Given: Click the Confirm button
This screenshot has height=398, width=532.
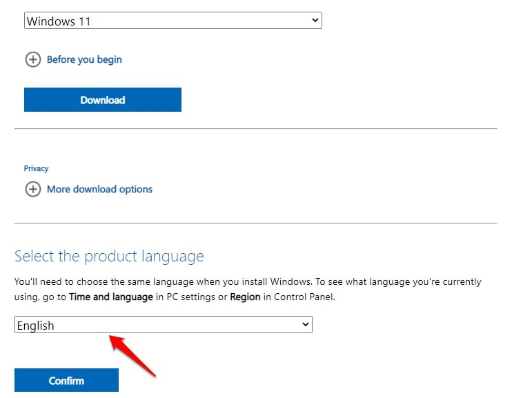Looking at the screenshot, I should click(x=66, y=380).
